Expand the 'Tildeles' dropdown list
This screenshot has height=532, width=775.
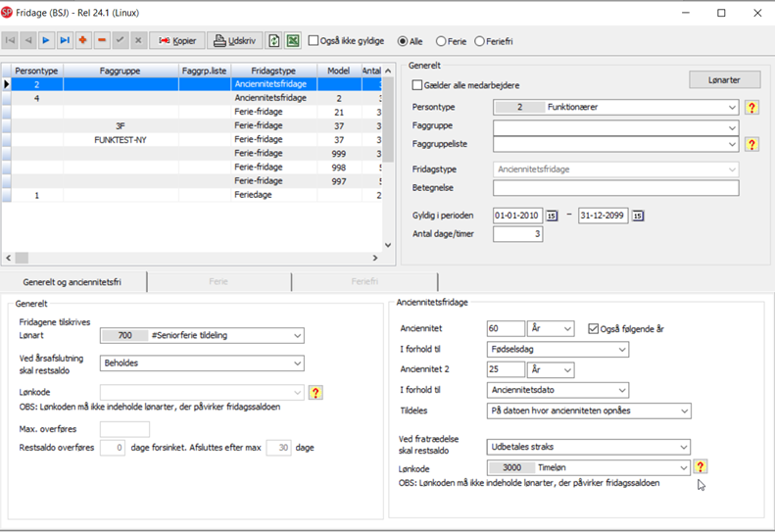coord(684,411)
